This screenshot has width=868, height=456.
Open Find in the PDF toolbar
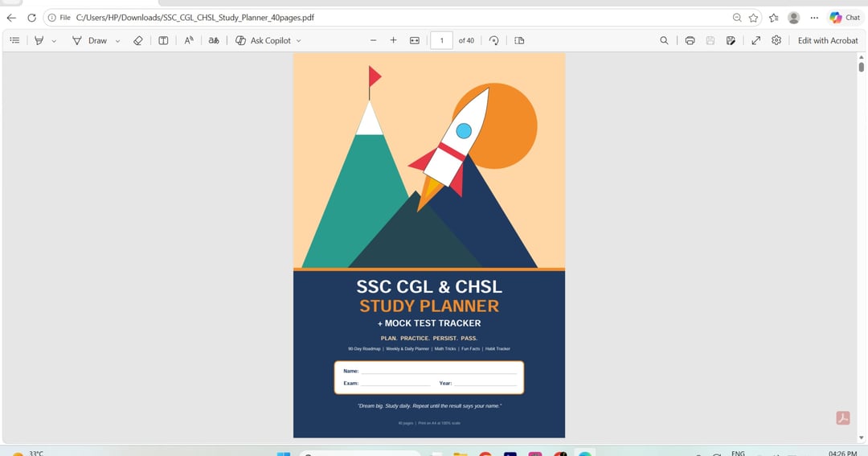[x=664, y=40]
